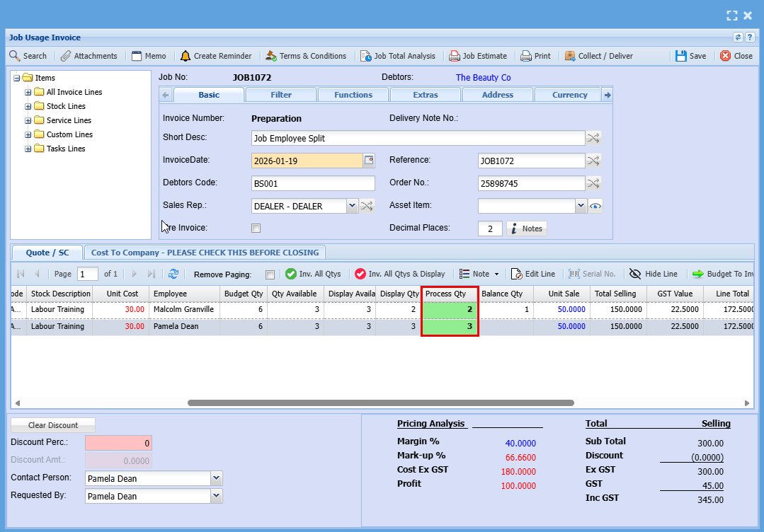
Task: Open the InvoiceDate calendar picker
Action: tap(369, 161)
